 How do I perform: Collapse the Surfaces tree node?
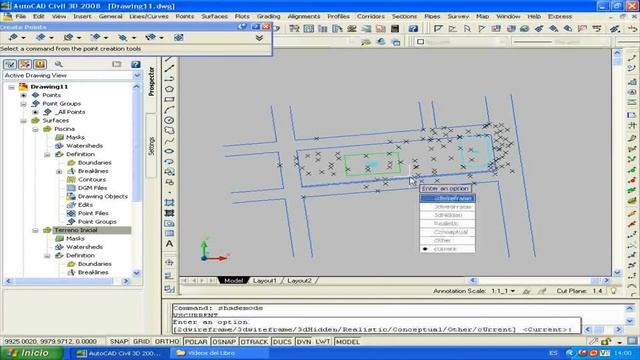click(x=24, y=121)
